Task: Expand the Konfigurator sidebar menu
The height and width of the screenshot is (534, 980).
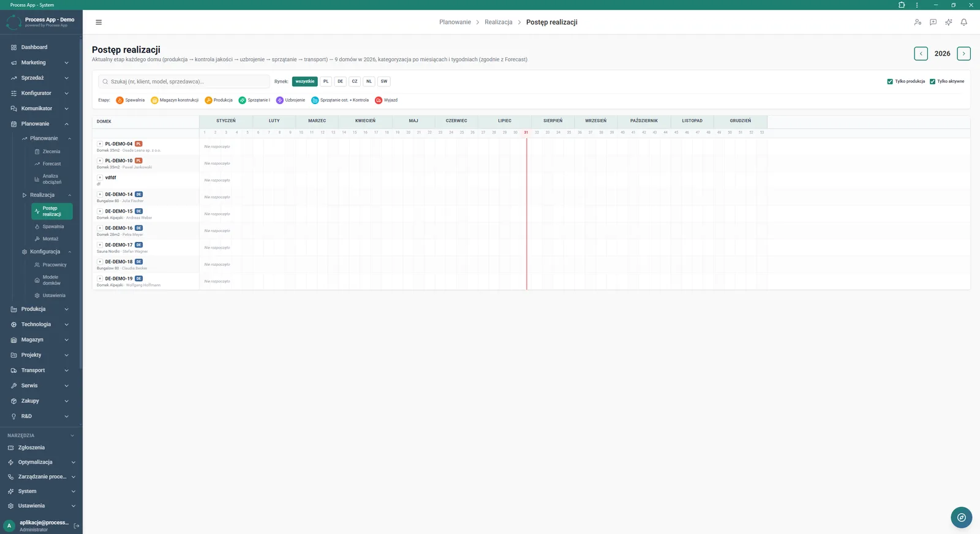Action: pos(40,93)
